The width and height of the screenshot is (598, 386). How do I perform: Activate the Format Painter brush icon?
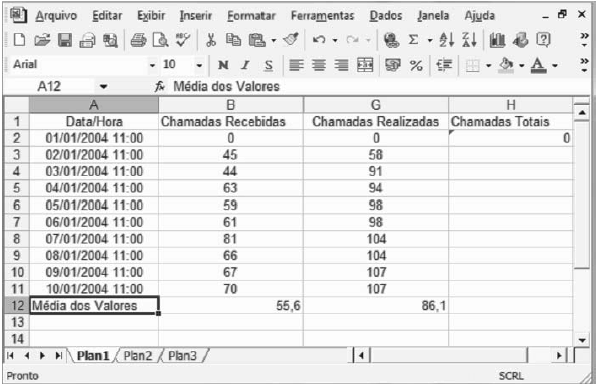click(x=291, y=40)
